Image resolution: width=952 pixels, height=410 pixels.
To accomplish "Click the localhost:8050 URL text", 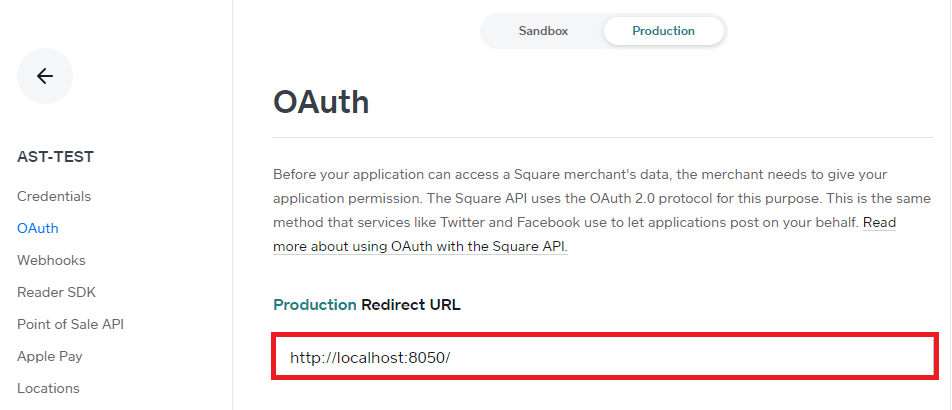I will coord(371,357).
